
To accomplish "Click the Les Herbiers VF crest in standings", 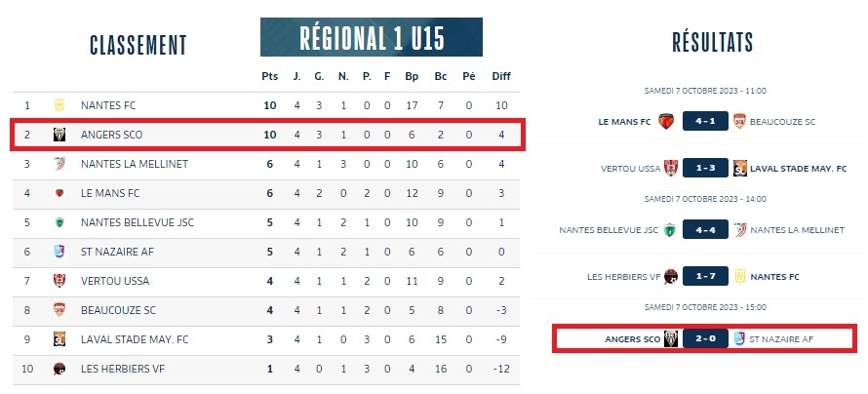I will pyautogui.click(x=59, y=369).
